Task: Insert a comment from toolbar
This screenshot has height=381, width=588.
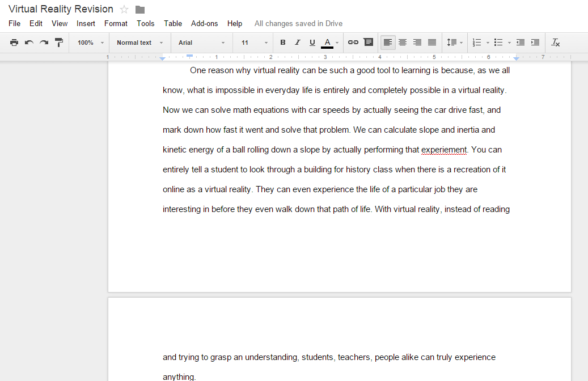Action: (369, 42)
